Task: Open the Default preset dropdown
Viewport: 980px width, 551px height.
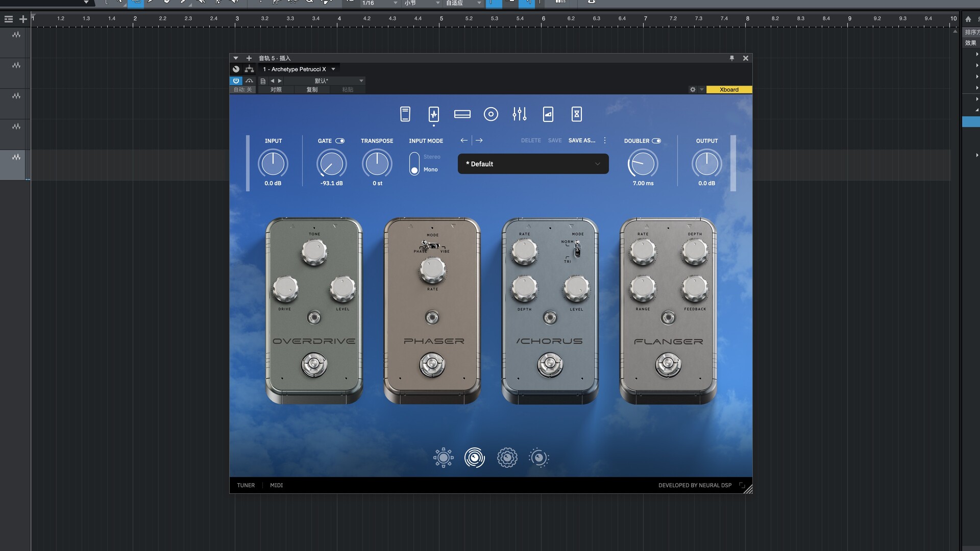Action: click(533, 164)
